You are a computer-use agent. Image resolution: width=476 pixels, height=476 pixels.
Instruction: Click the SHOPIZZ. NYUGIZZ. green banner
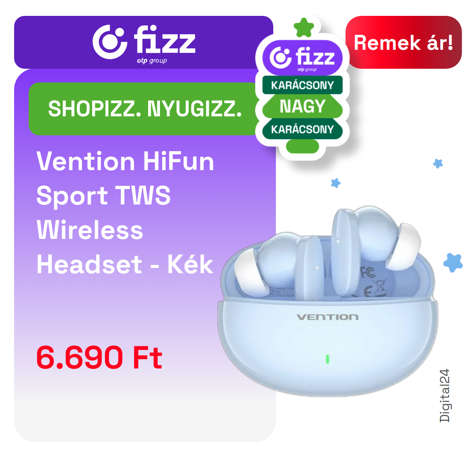145,109
